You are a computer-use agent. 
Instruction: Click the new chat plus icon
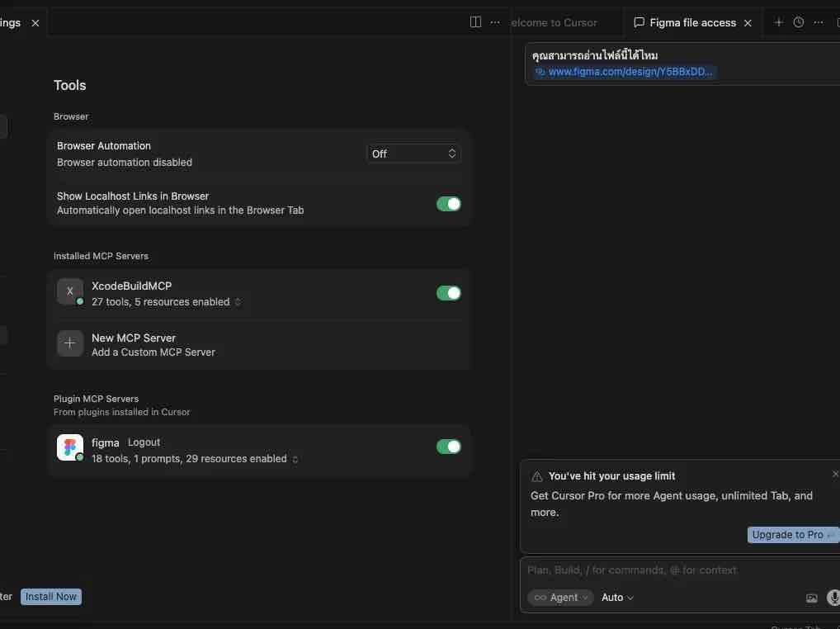pos(778,22)
